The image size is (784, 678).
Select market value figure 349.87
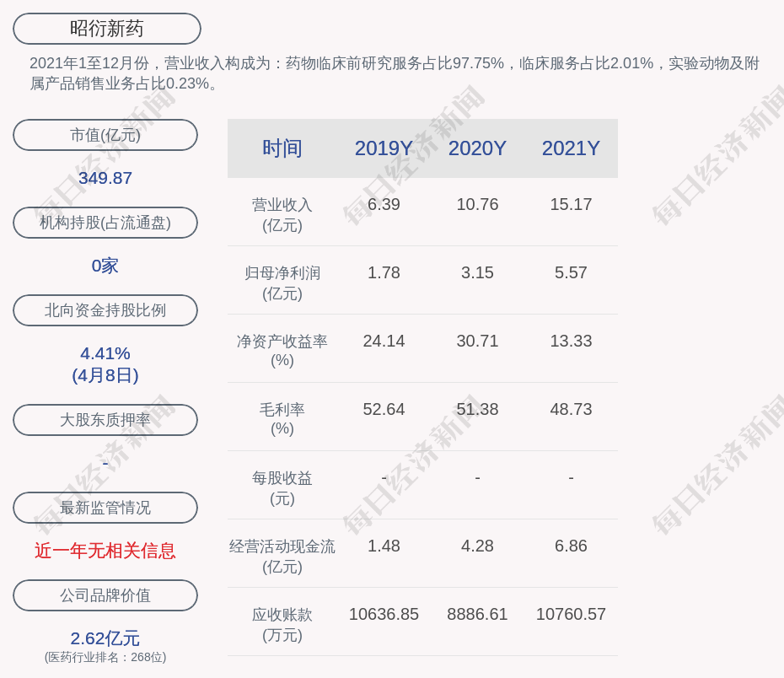pos(105,178)
